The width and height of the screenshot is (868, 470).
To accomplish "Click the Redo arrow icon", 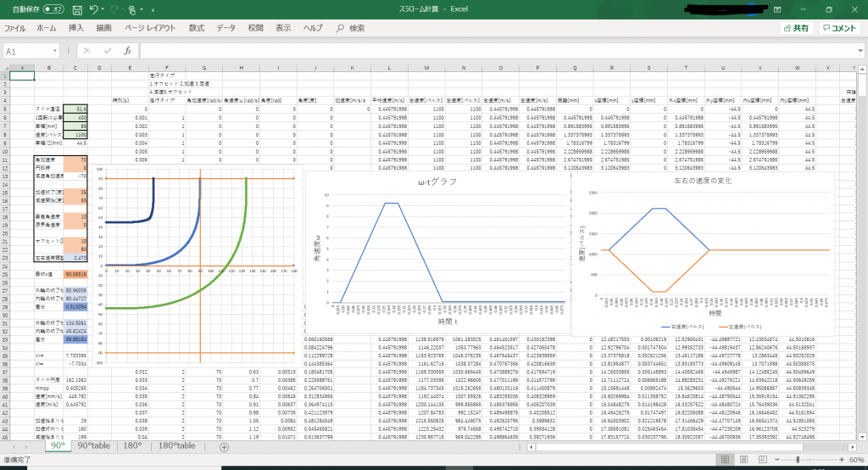I will coord(114,9).
